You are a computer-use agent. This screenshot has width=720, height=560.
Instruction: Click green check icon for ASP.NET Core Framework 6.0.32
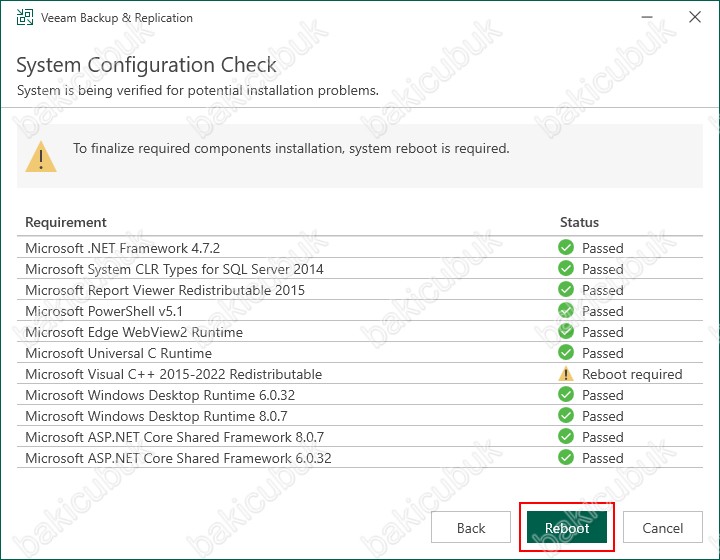click(x=566, y=458)
